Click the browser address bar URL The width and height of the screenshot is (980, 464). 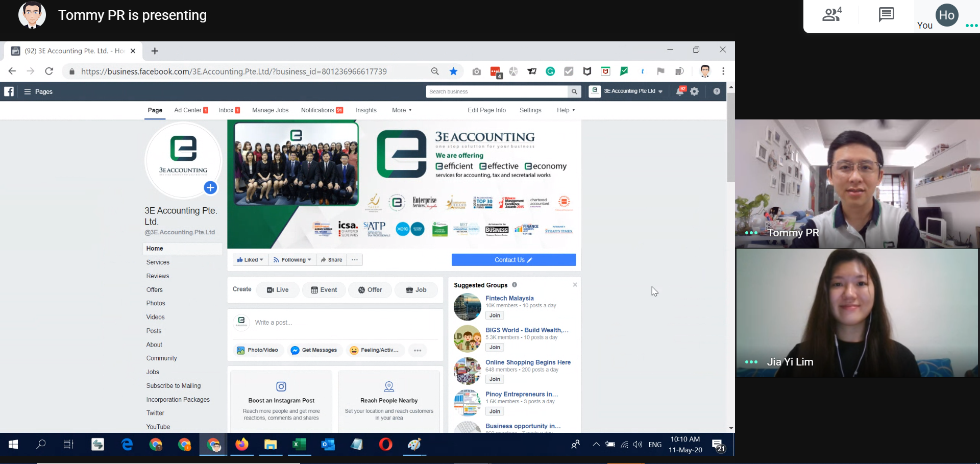coord(234,71)
